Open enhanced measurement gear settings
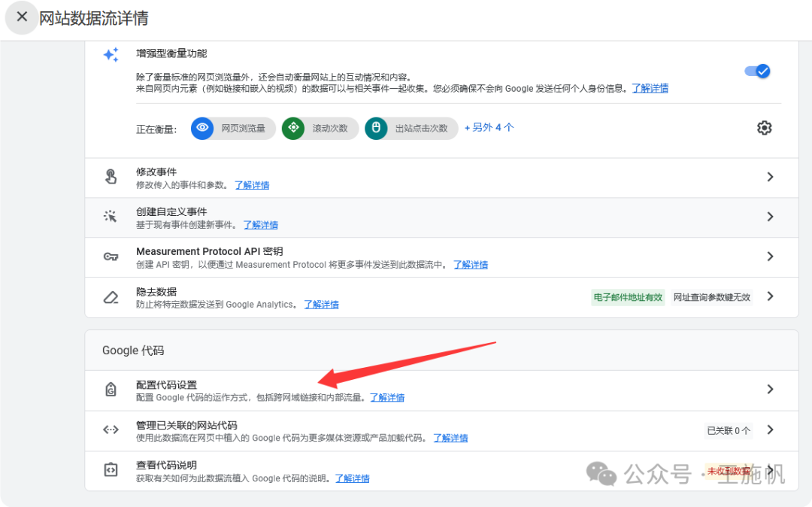This screenshot has width=812, height=507. (x=765, y=127)
